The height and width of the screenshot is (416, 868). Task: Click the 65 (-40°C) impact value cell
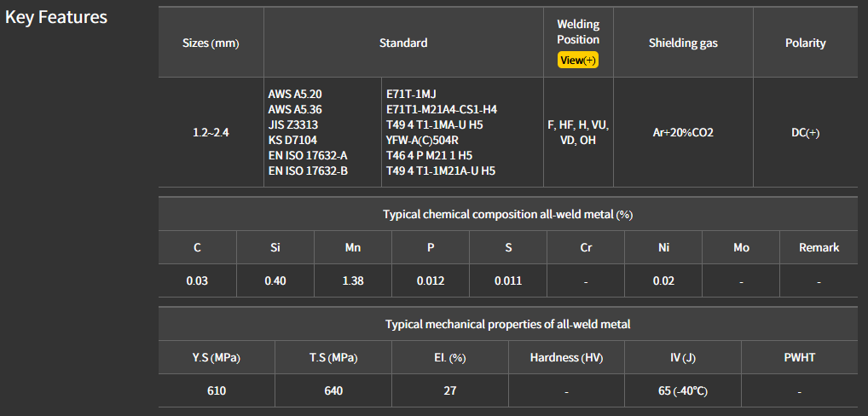coord(683,390)
